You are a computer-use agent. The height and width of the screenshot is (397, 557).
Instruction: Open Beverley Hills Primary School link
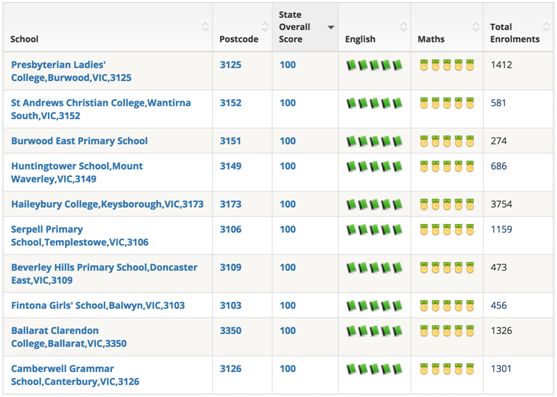(x=104, y=273)
